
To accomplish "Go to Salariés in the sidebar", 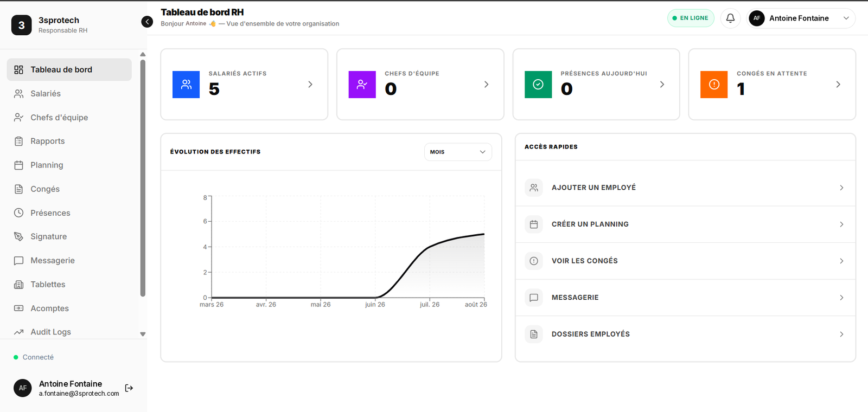I will click(x=69, y=94).
